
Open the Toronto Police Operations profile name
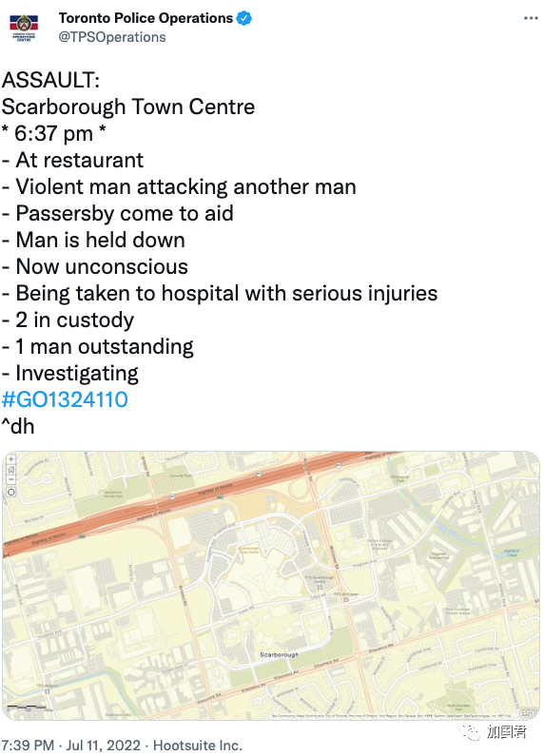click(x=146, y=18)
